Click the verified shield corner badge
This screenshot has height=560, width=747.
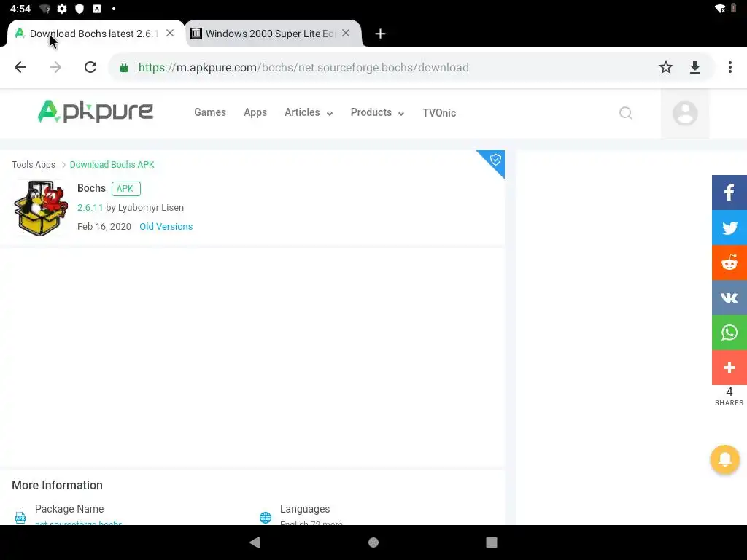[x=495, y=160]
